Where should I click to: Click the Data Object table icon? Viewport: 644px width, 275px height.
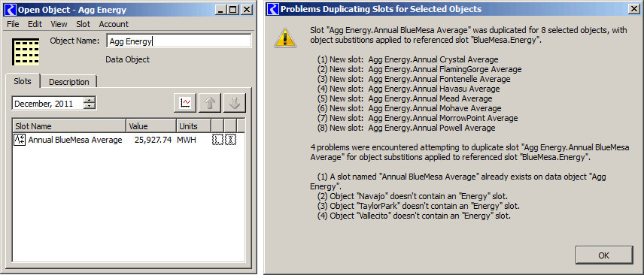tap(26, 51)
